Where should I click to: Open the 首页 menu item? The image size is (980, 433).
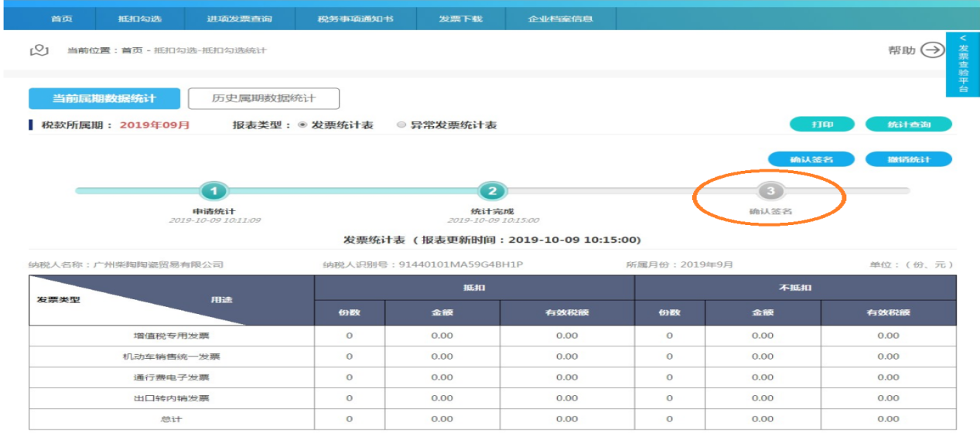point(63,19)
